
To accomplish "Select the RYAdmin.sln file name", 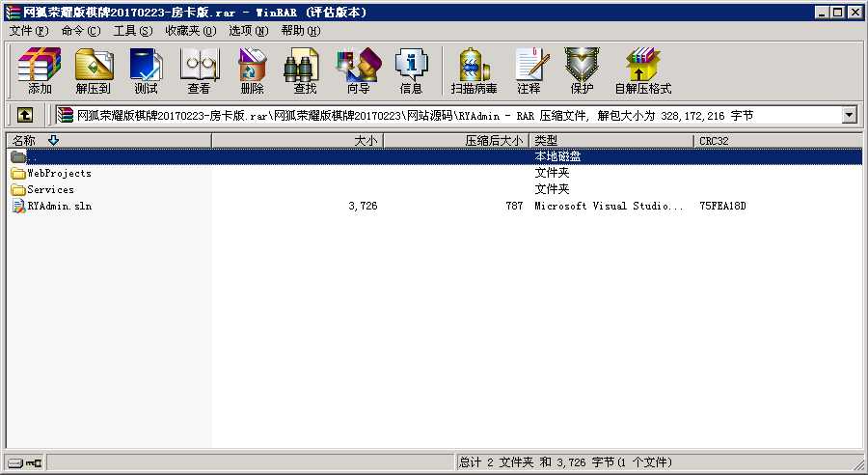I will tap(60, 207).
